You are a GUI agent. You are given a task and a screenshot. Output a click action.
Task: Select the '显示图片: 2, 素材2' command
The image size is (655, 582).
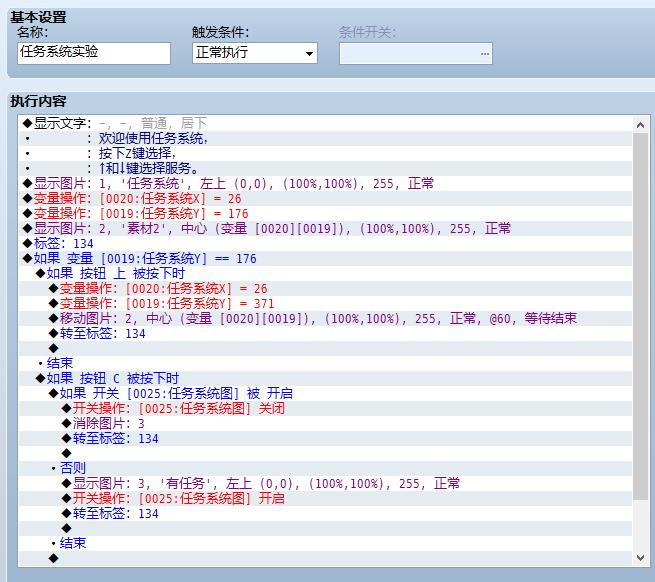point(325,229)
